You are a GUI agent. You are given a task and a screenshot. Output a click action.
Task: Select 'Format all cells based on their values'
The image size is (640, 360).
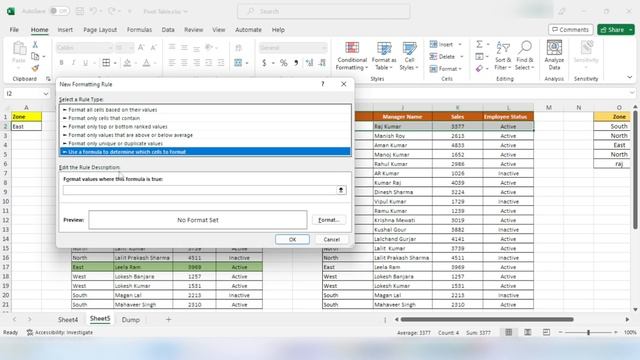click(x=205, y=109)
